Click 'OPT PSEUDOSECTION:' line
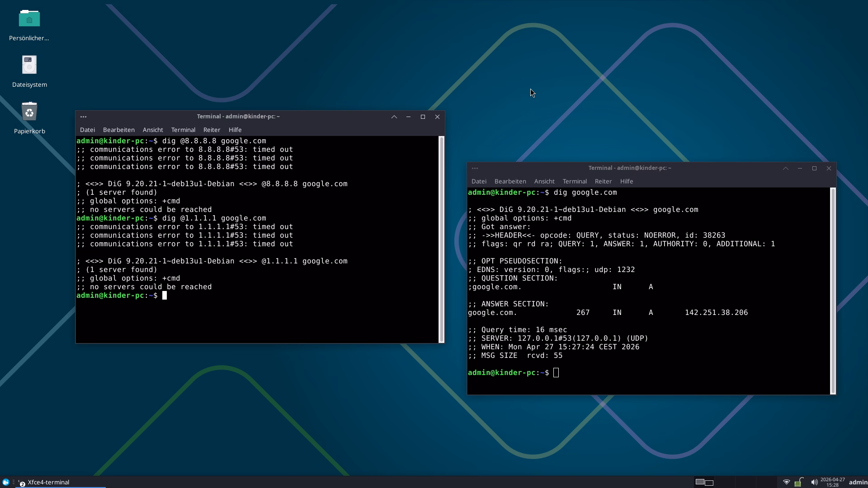The width and height of the screenshot is (868, 488). coord(515,261)
